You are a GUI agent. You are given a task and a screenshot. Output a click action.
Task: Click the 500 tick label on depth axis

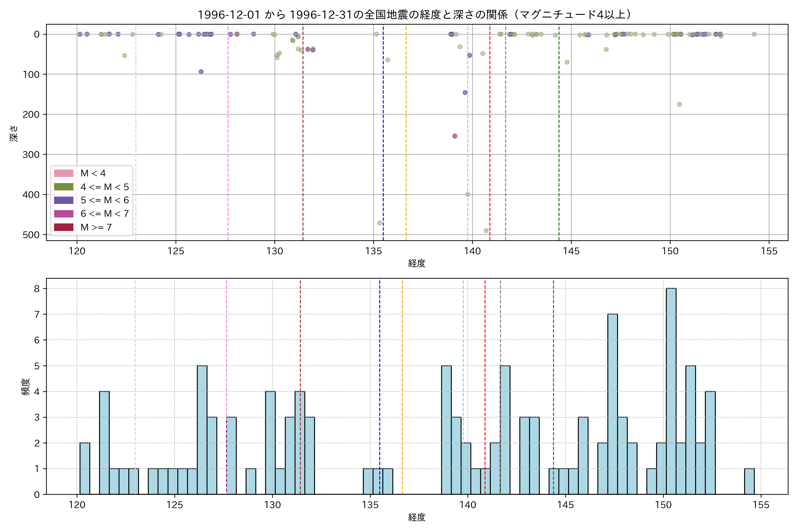pos(31,235)
